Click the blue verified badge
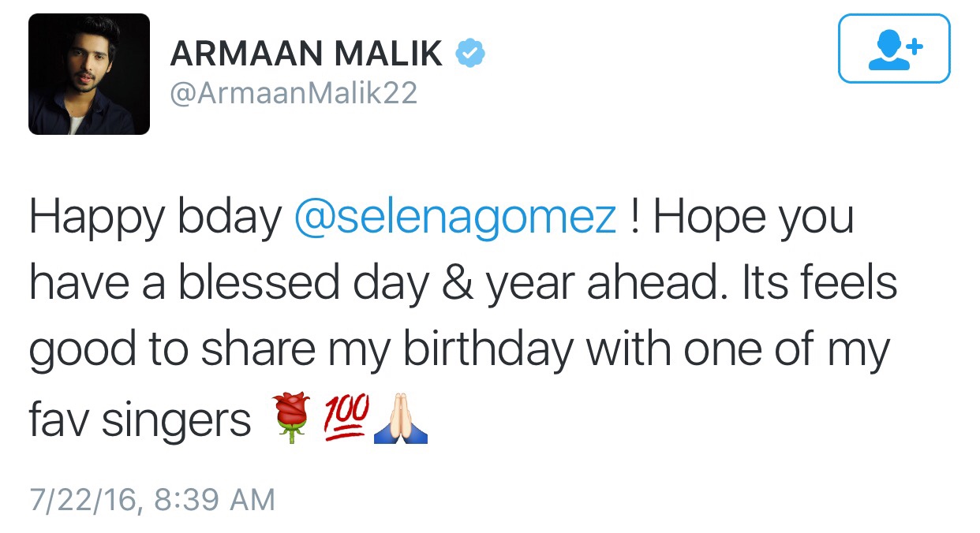This screenshot has height=533, width=980. 471,54
